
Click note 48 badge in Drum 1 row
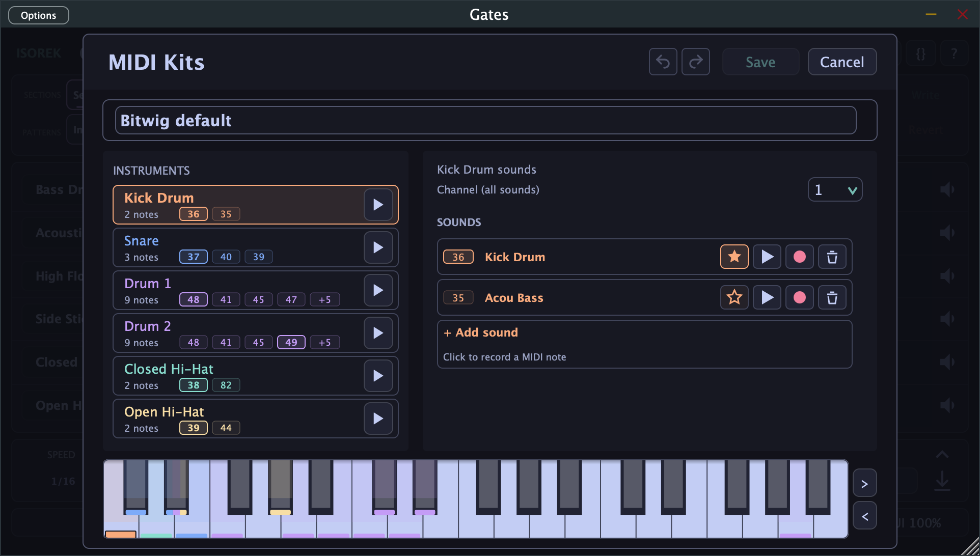[193, 299]
